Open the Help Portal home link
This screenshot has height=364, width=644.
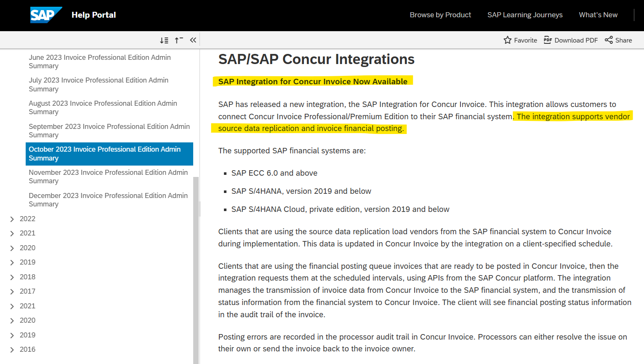[x=93, y=15]
